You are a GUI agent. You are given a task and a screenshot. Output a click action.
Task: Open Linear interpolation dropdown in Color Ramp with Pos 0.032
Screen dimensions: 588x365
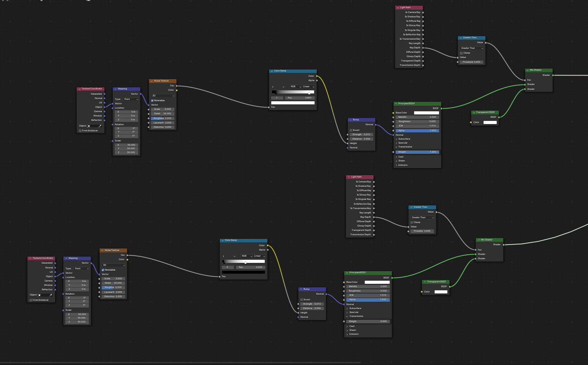pos(259,256)
